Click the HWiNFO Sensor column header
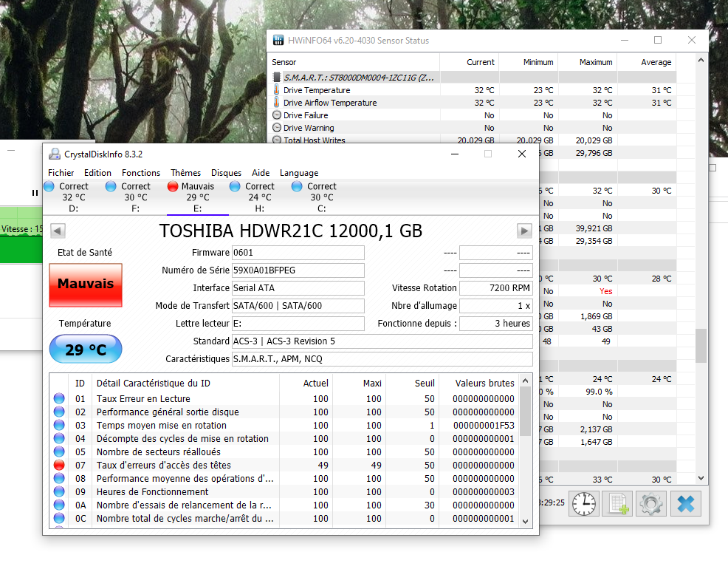The image size is (728, 569). click(x=355, y=62)
